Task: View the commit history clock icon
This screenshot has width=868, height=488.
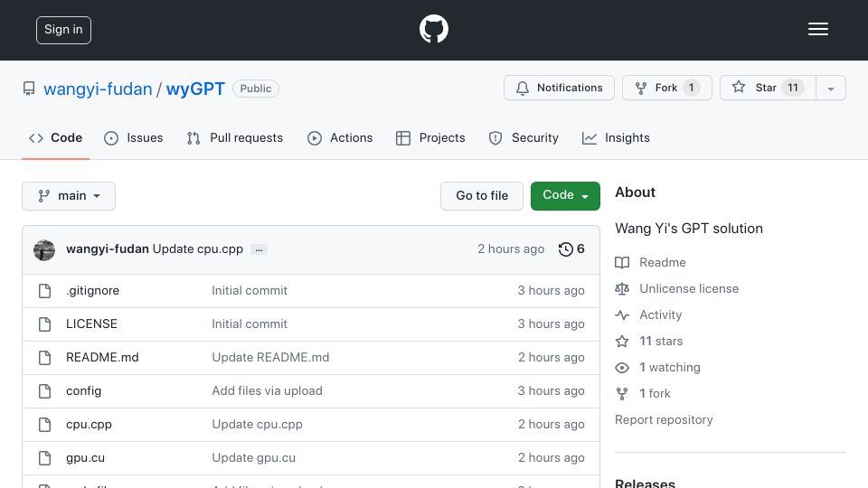Action: coord(565,249)
